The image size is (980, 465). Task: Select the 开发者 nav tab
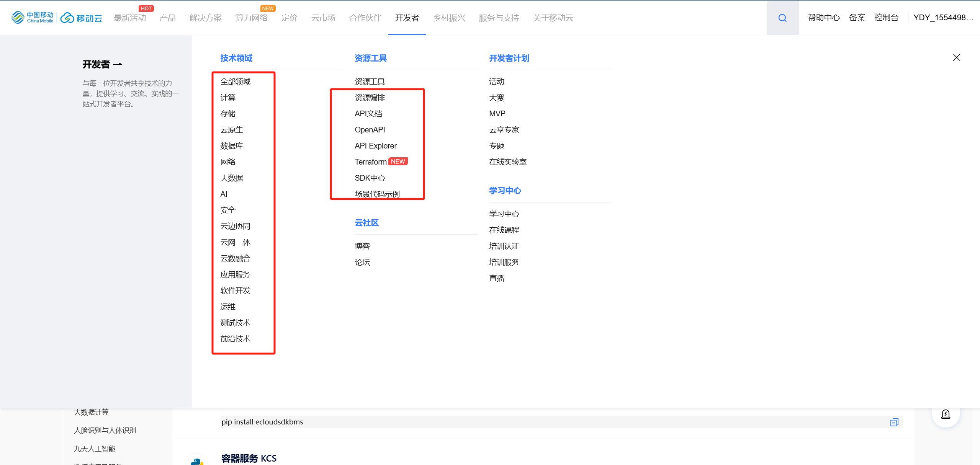click(x=407, y=18)
